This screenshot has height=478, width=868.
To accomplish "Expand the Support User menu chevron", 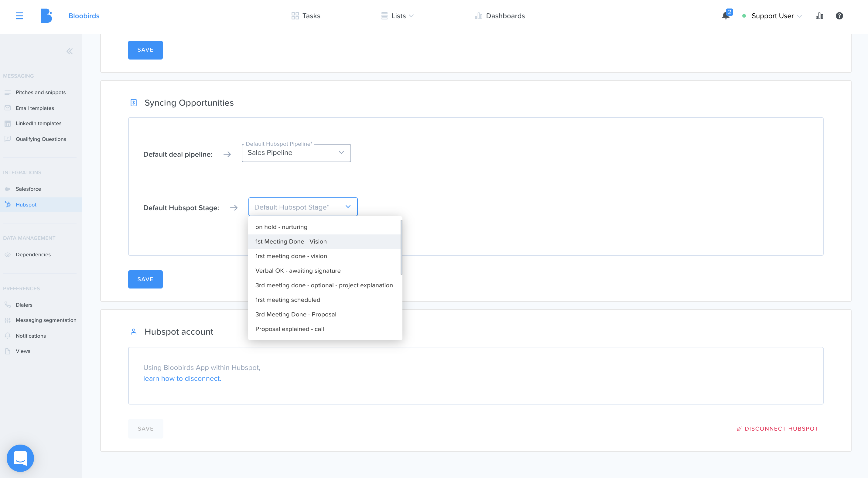I will [x=799, y=16].
